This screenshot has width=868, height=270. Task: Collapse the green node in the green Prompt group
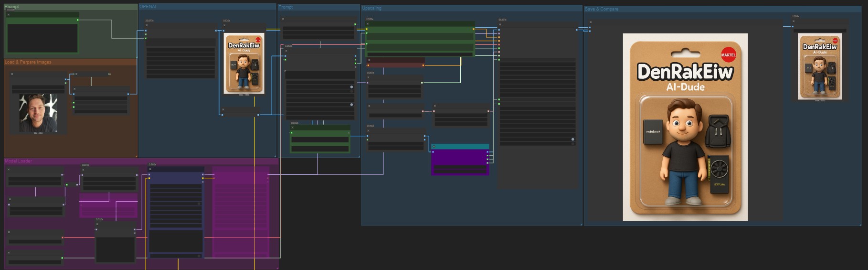tap(9, 15)
